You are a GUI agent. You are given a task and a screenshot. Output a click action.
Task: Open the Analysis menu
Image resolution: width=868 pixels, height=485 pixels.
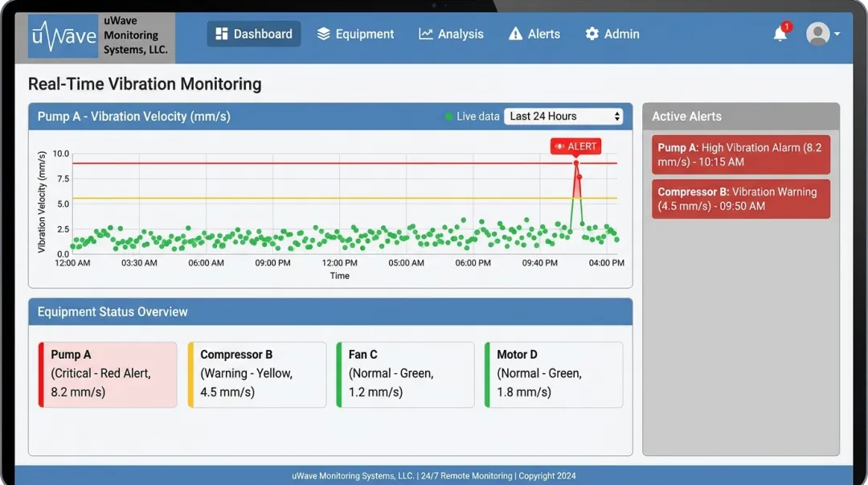[x=451, y=34]
